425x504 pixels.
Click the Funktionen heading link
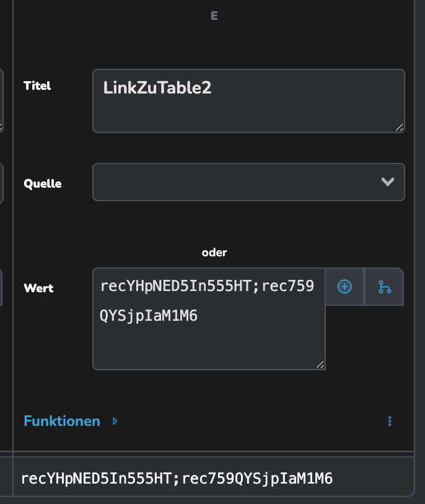coord(62,421)
